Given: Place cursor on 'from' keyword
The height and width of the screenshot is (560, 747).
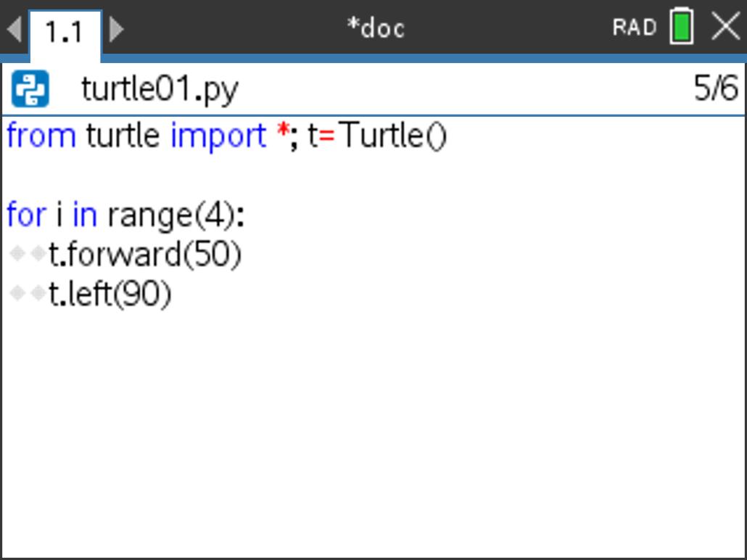Looking at the screenshot, I should pos(41,136).
